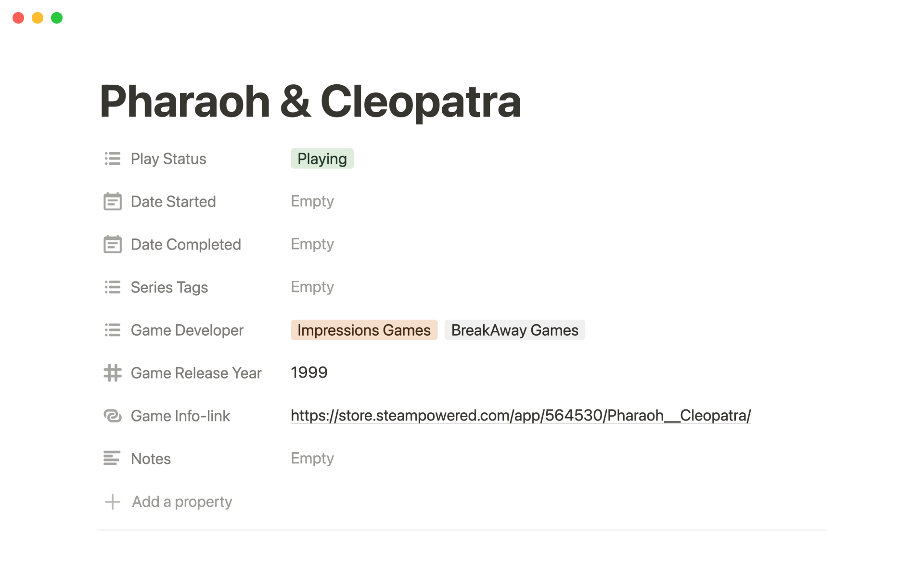Edit the 1999 release year field

(309, 372)
